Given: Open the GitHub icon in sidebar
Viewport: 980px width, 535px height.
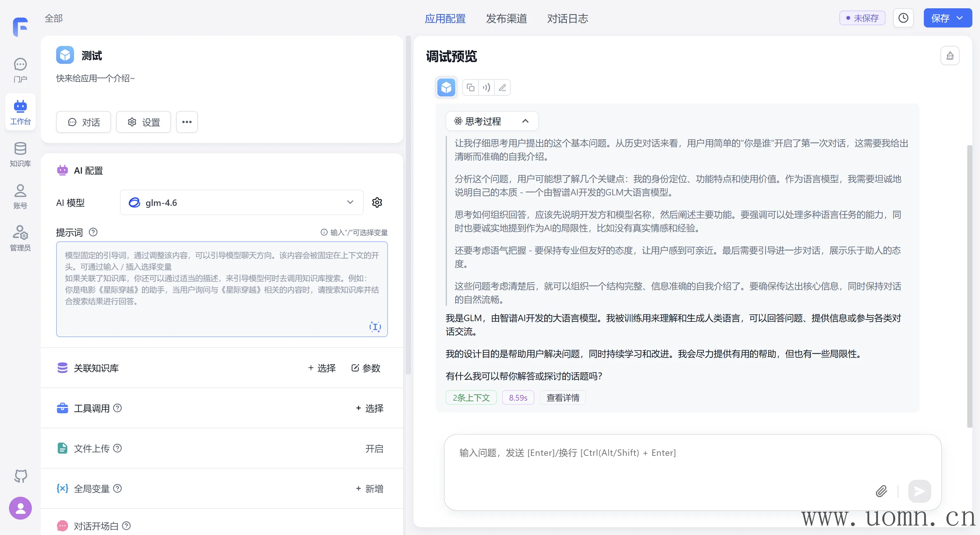Looking at the screenshot, I should [x=20, y=476].
